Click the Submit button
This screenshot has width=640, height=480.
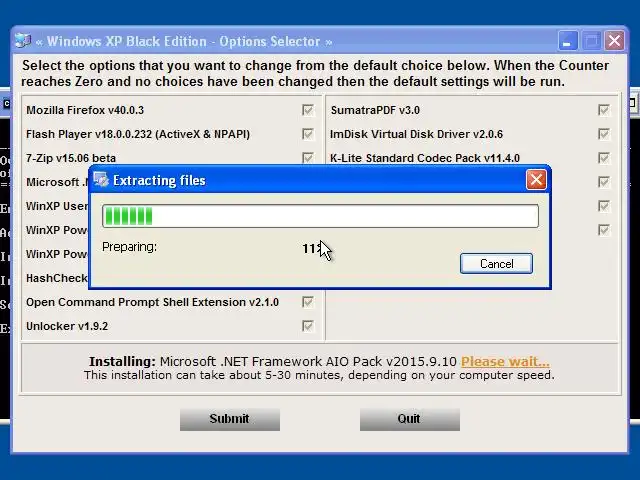pos(230,419)
